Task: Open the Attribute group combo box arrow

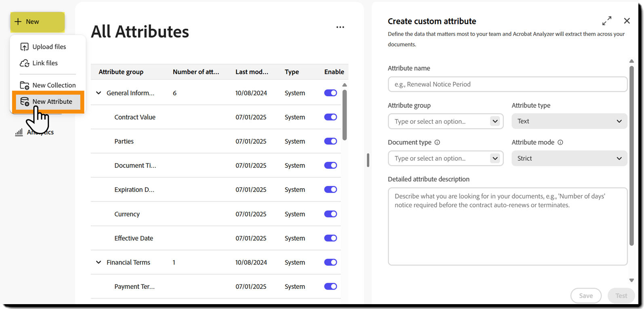Action: click(x=495, y=121)
